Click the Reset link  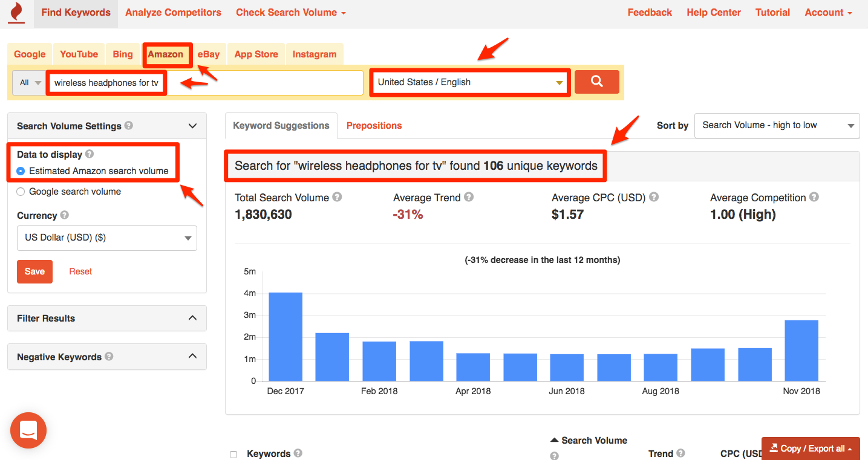pyautogui.click(x=80, y=271)
